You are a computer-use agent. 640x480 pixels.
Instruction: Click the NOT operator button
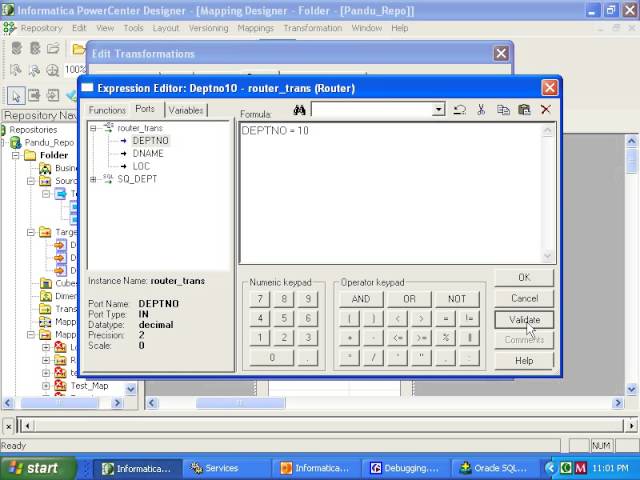(457, 299)
